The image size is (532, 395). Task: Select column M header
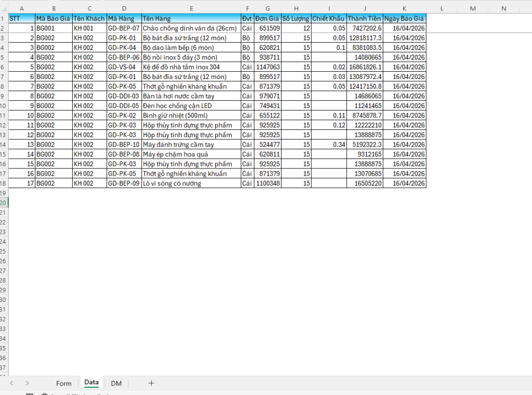pos(473,8)
